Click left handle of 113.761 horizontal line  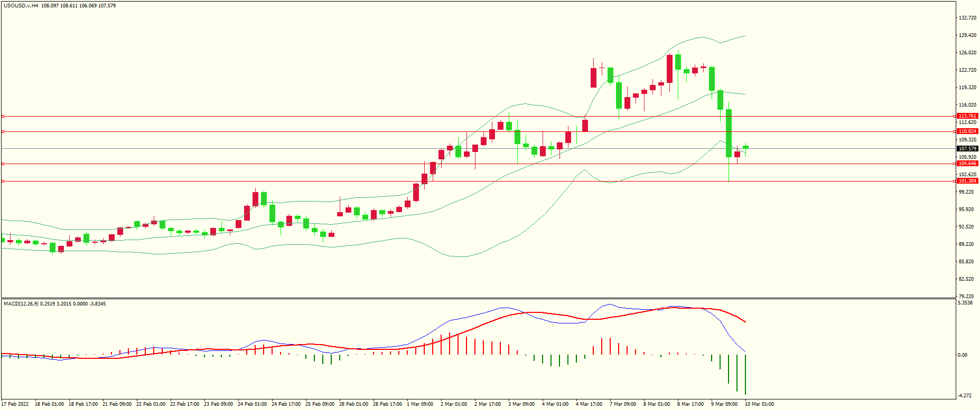(3, 116)
